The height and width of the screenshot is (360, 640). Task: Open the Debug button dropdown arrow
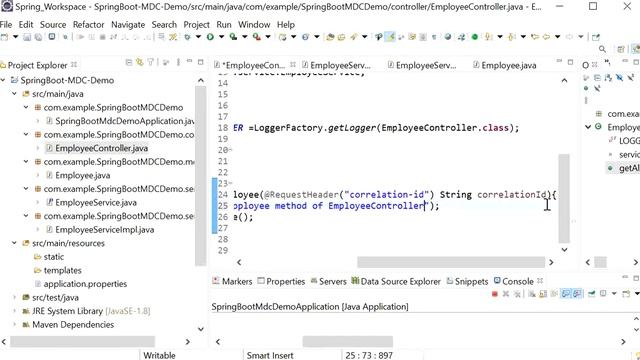[x=198, y=37]
